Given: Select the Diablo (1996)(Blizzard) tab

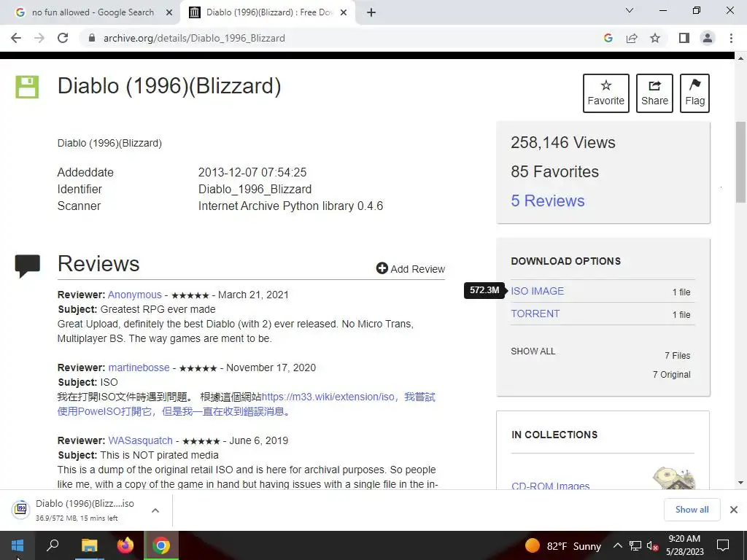Looking at the screenshot, I should pyautogui.click(x=269, y=12).
